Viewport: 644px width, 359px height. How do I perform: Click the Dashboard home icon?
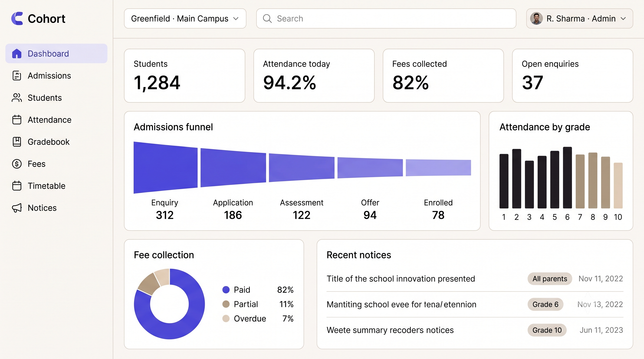click(x=17, y=54)
